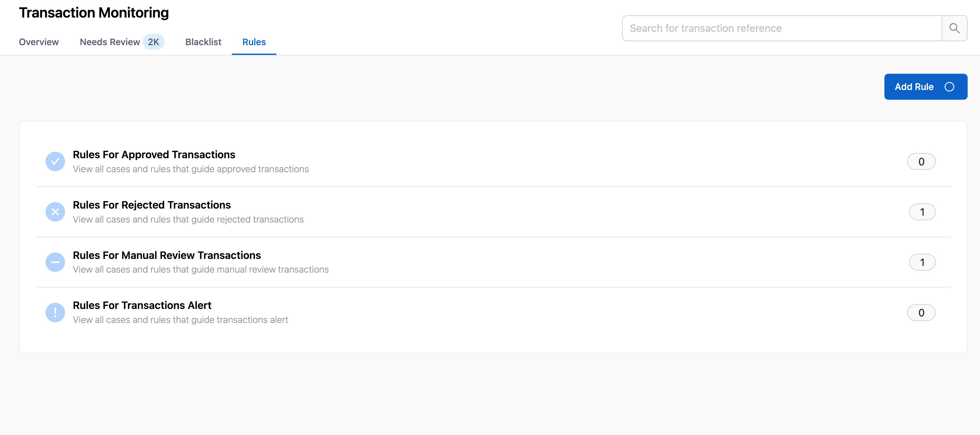Click the approved checkmark circle icon

pyautogui.click(x=55, y=161)
